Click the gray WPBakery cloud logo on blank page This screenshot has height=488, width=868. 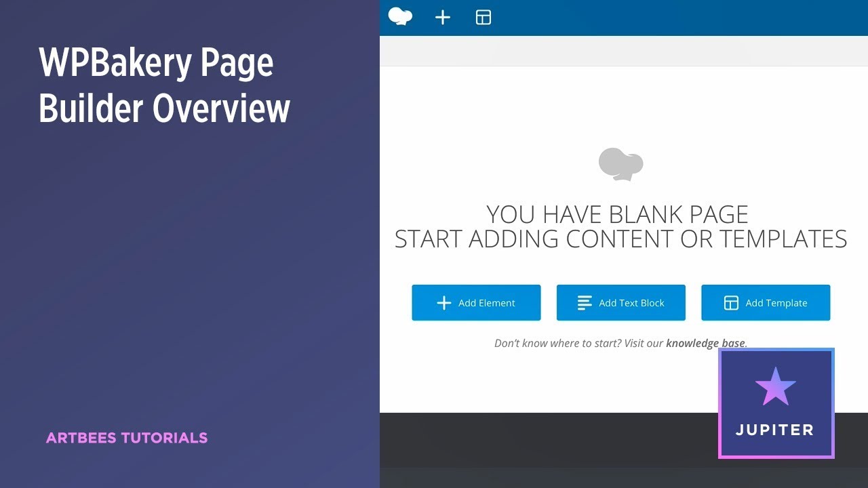620,164
